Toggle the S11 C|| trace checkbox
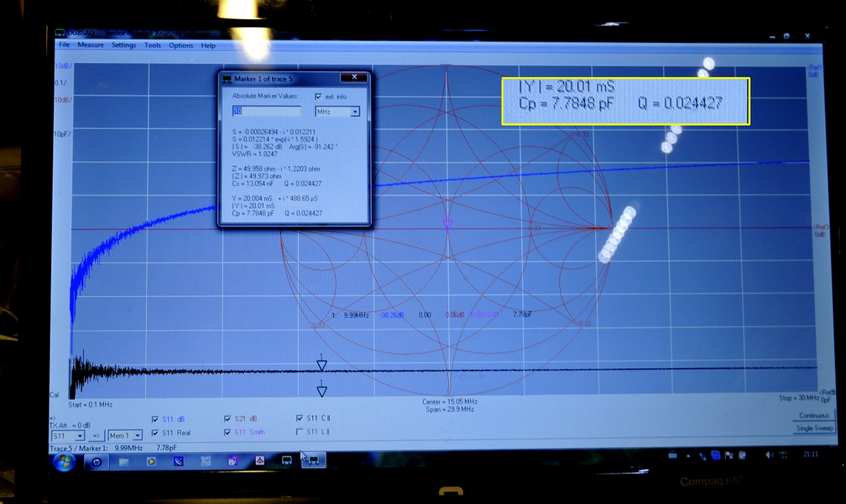The image size is (846, 504). 300,418
